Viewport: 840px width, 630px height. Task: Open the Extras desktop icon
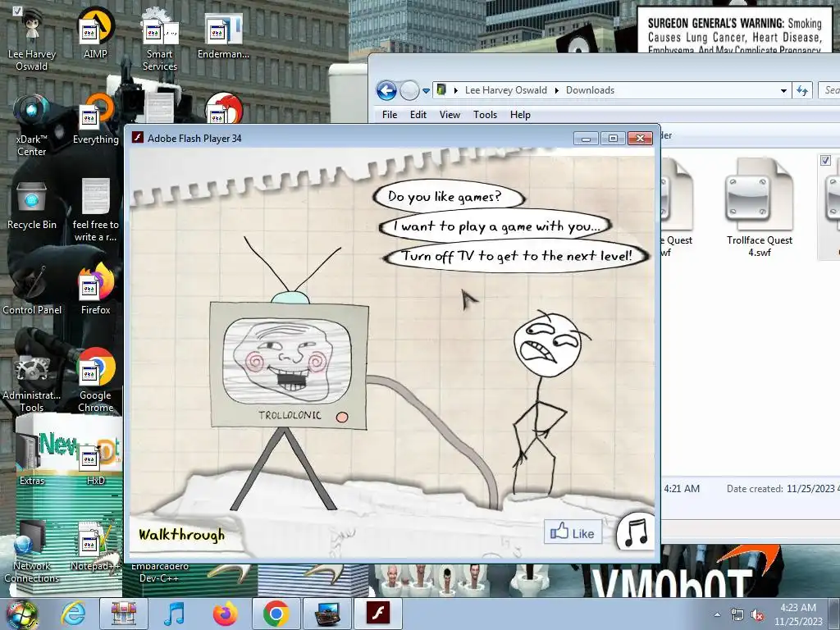pos(32,459)
